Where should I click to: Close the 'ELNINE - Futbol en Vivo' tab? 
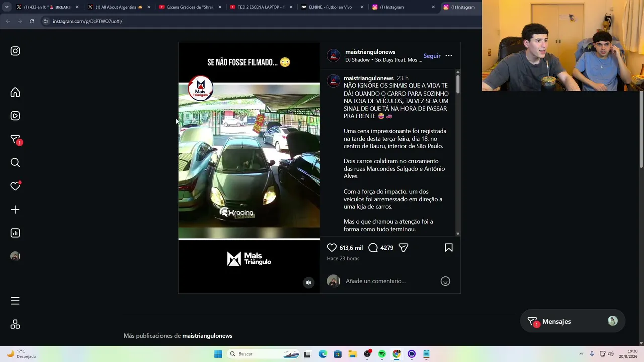pos(362,7)
